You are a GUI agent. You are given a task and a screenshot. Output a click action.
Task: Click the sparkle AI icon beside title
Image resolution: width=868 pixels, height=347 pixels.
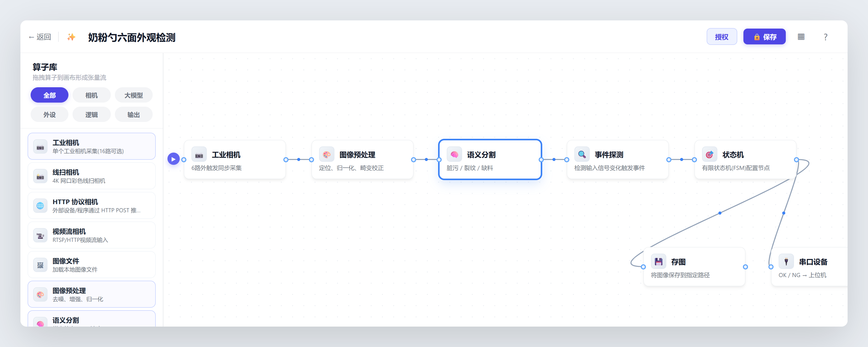pyautogui.click(x=71, y=37)
